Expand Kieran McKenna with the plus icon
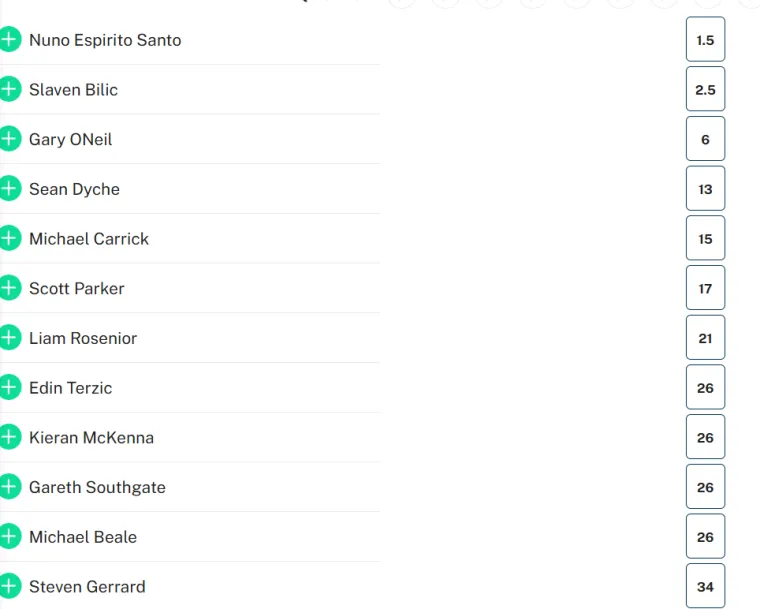Viewport: 760px width, 609px height. click(x=9, y=437)
